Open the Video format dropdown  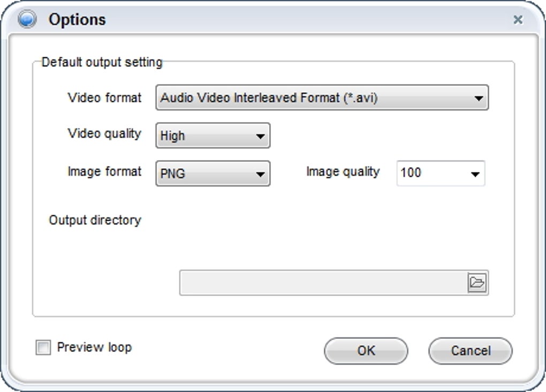(x=322, y=97)
